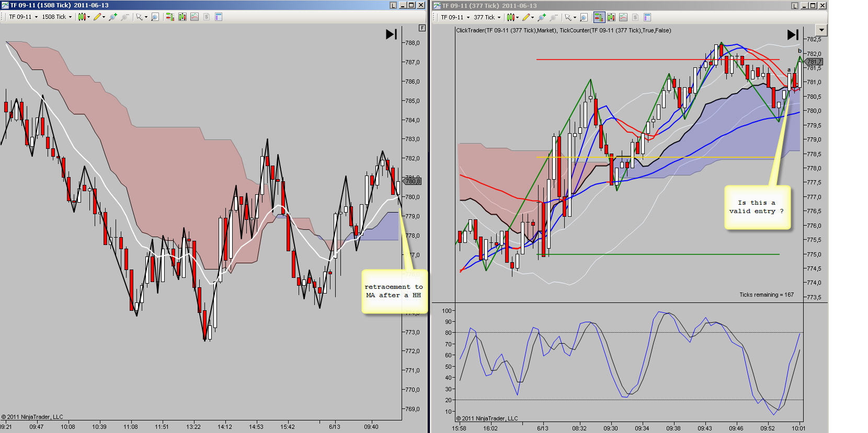Open 377 Tick interval dropdown
The height and width of the screenshot is (433, 868).
point(499,17)
